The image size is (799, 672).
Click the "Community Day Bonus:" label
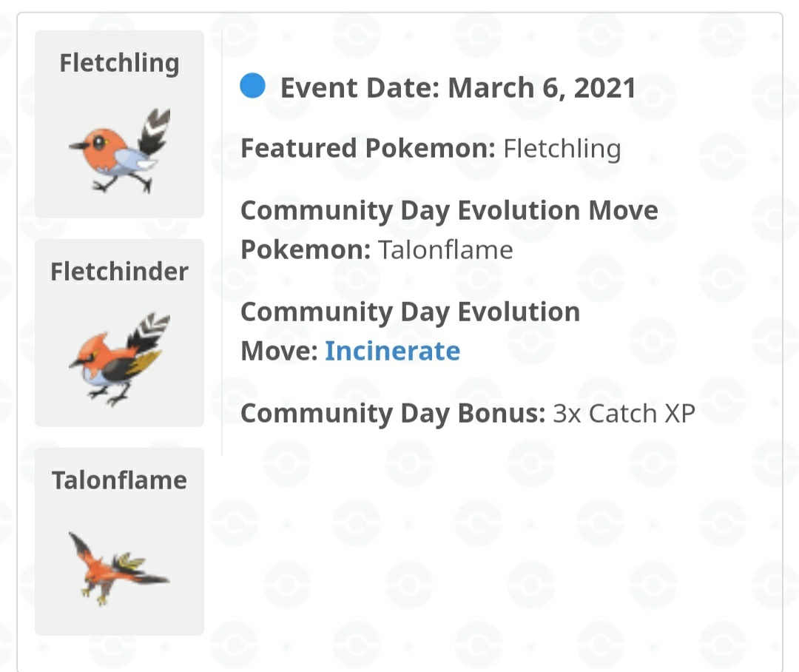pos(393,413)
